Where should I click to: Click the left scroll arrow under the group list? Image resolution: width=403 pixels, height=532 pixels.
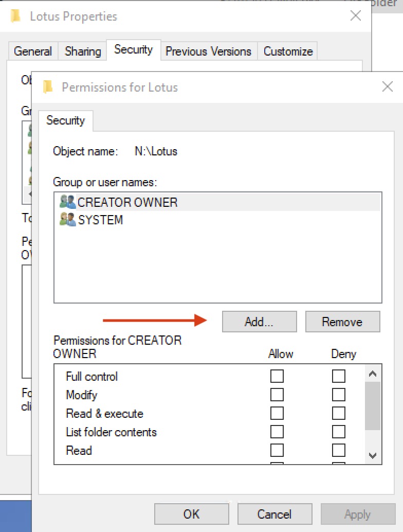click(30, 194)
